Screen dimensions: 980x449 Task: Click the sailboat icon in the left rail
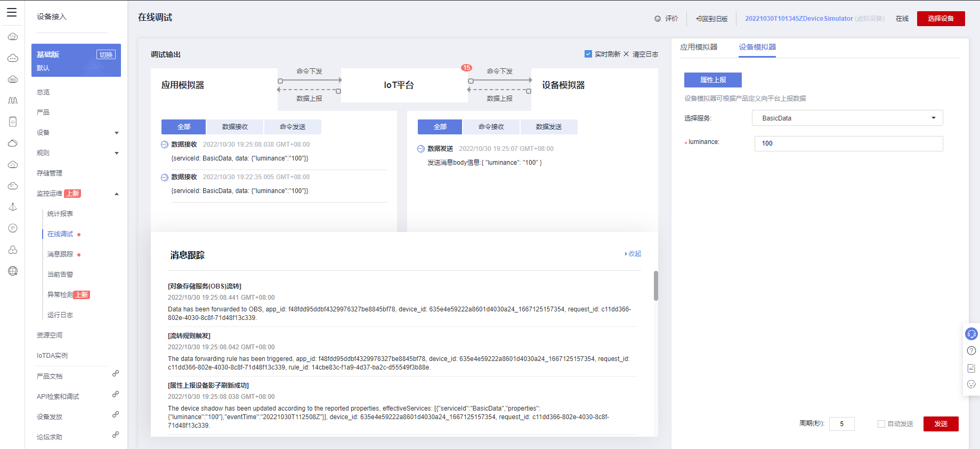13,207
